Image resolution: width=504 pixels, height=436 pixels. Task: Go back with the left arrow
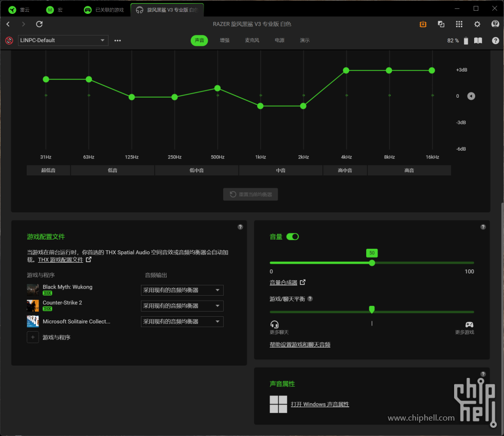coord(8,24)
